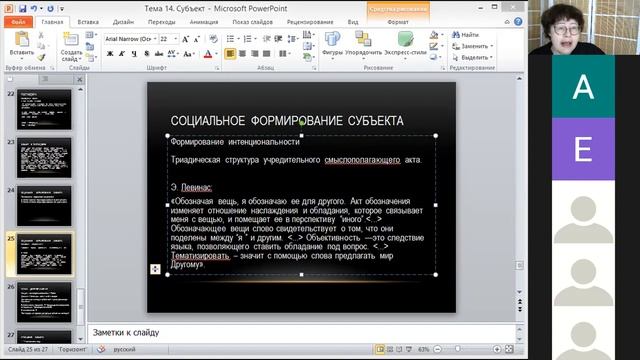Toggle underline Ч formatting

(x=134, y=53)
